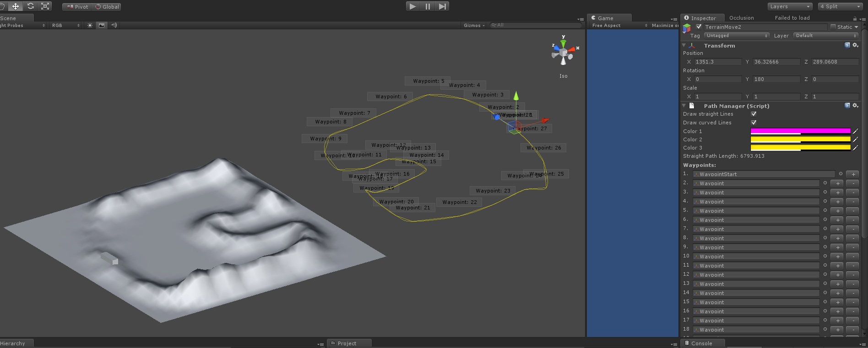Open the RGB render mode dropdown
This screenshot has height=348, width=868.
tap(65, 26)
